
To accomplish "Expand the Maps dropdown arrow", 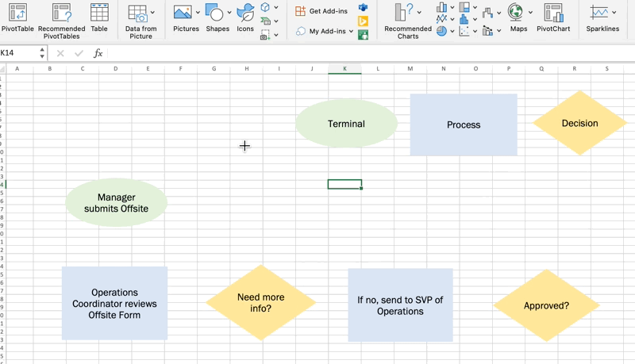I will tap(530, 13).
